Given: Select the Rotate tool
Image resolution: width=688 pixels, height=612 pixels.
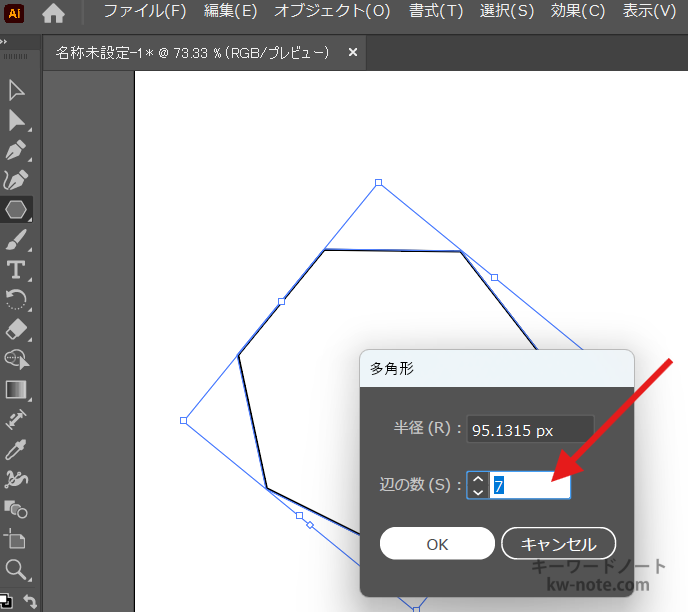Looking at the screenshot, I should (16, 299).
